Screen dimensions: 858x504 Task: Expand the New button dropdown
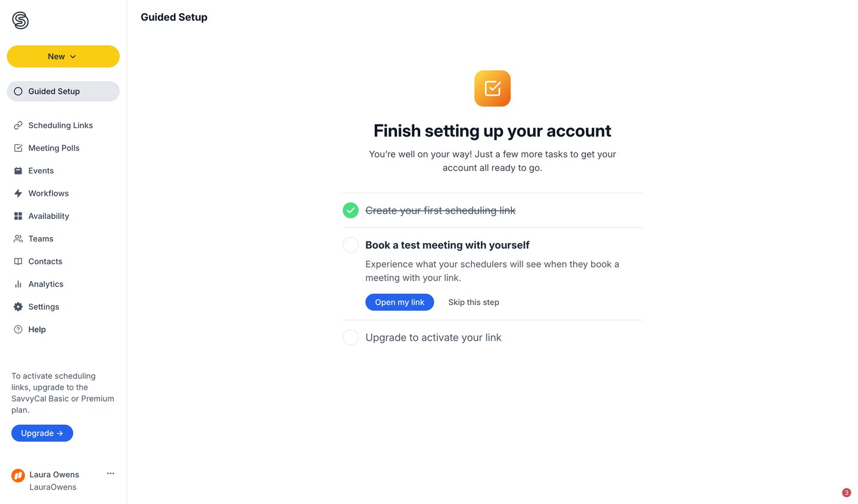pos(63,56)
